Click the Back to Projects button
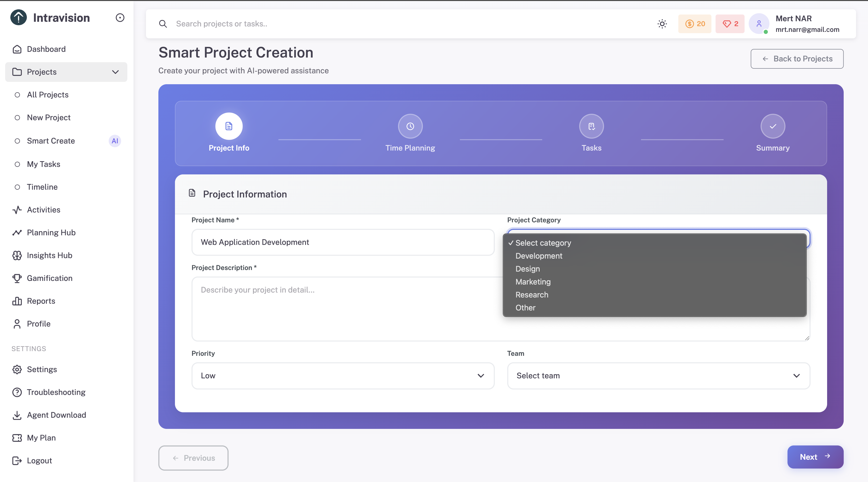 (797, 59)
